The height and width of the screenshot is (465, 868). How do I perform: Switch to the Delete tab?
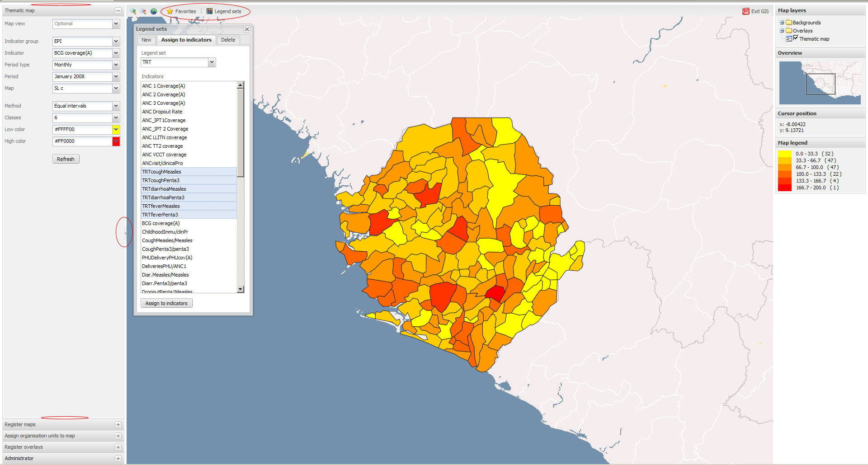(x=228, y=40)
